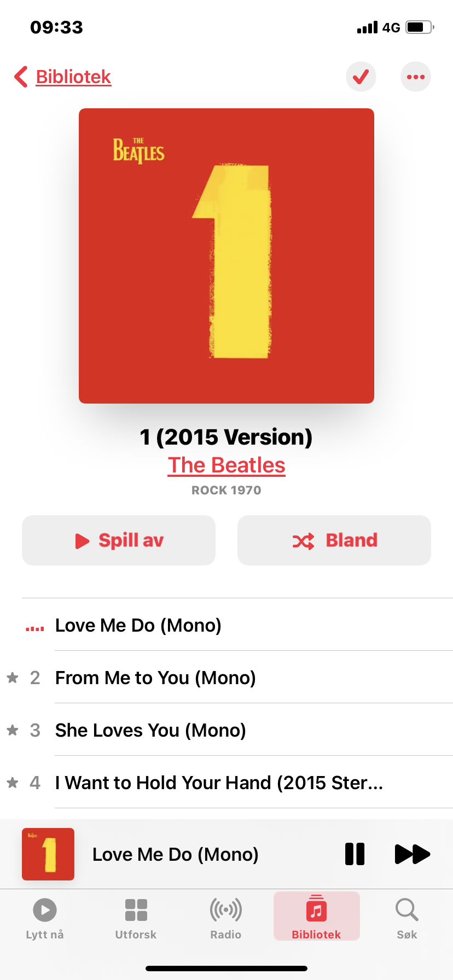The width and height of the screenshot is (453, 980).
Task: Shuffle the album with Bland button
Action: pos(334,540)
